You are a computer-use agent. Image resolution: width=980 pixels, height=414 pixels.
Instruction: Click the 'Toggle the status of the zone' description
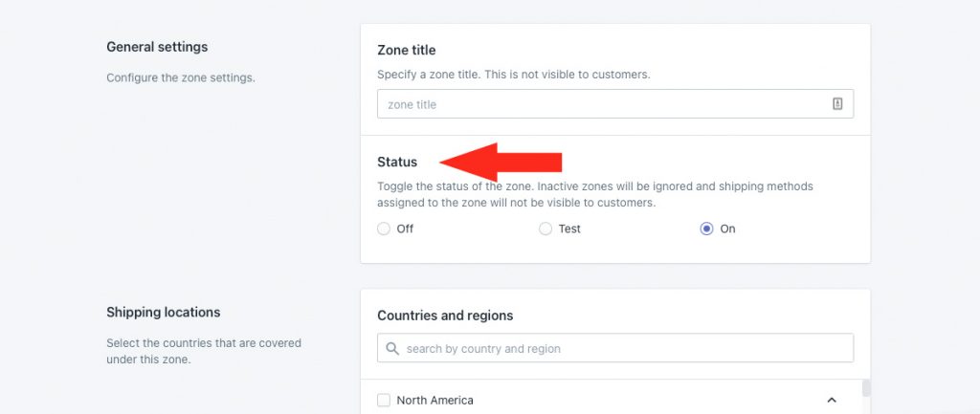pos(595,194)
